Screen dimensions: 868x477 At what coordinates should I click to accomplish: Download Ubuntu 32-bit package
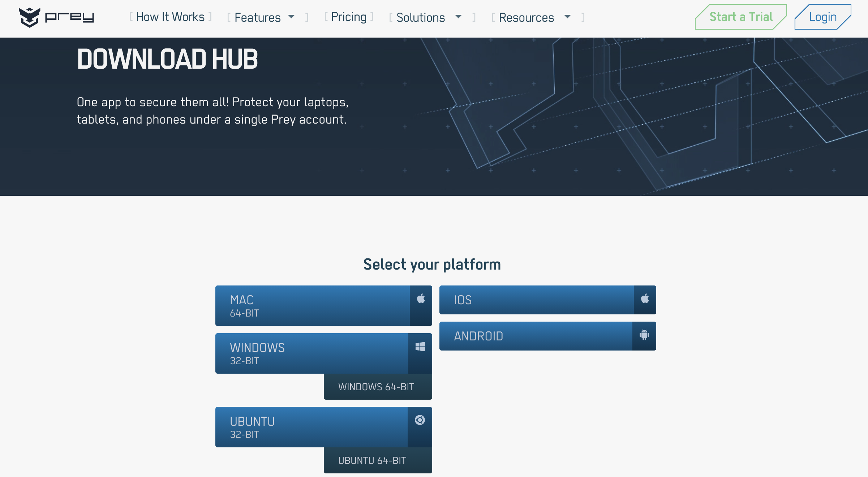pos(324,427)
